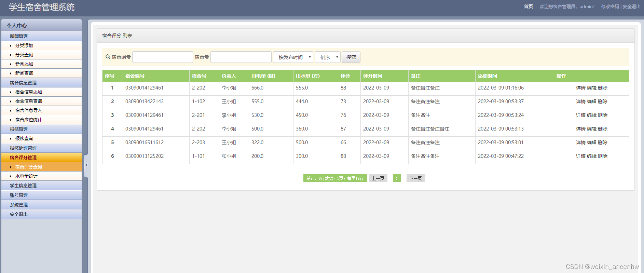644x273 pixels.
Task: Expand 学生信息管理 sidebar section
Action: click(41, 186)
